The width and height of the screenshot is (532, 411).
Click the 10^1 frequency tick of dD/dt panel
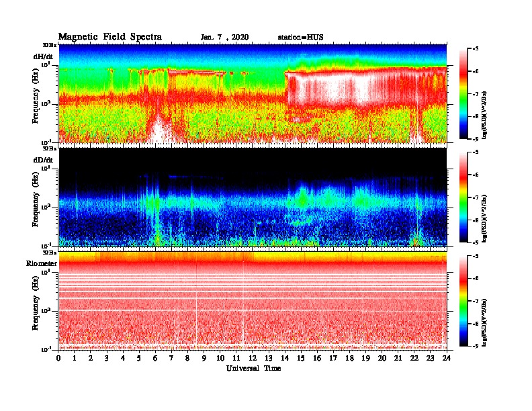coord(46,168)
